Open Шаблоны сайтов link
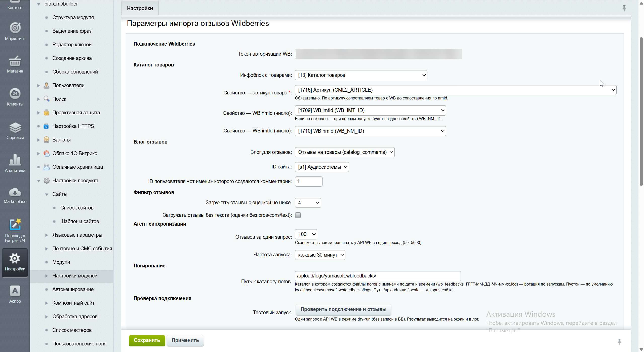644x352 pixels. pyautogui.click(x=79, y=221)
